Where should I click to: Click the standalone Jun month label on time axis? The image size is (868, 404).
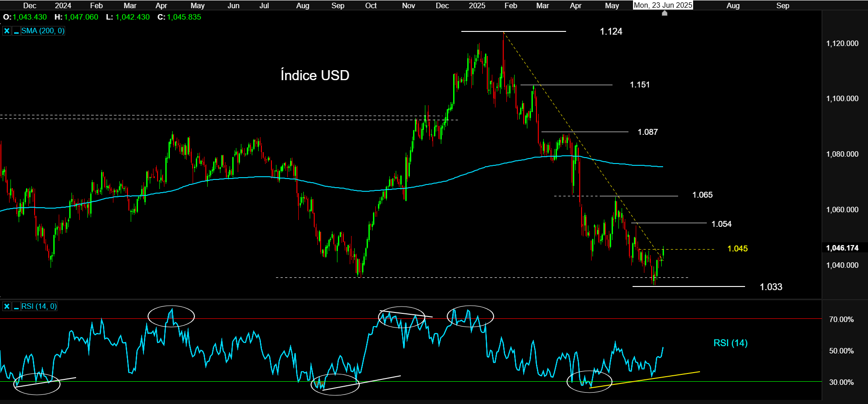click(233, 5)
